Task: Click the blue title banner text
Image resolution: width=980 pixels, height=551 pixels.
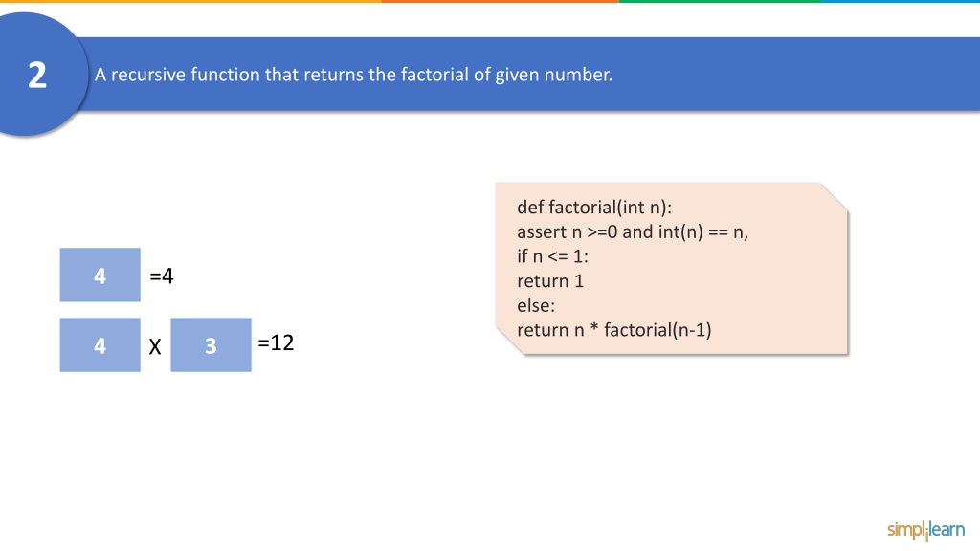Action: pos(353,75)
